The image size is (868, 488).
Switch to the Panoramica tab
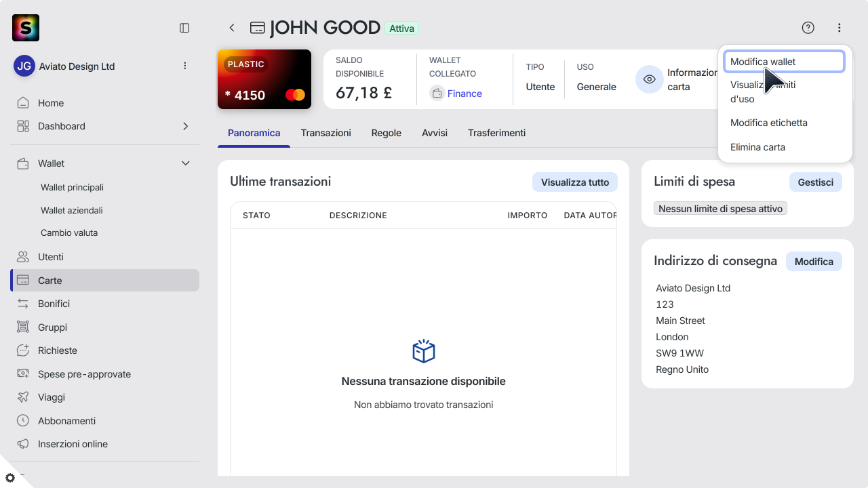click(x=254, y=133)
